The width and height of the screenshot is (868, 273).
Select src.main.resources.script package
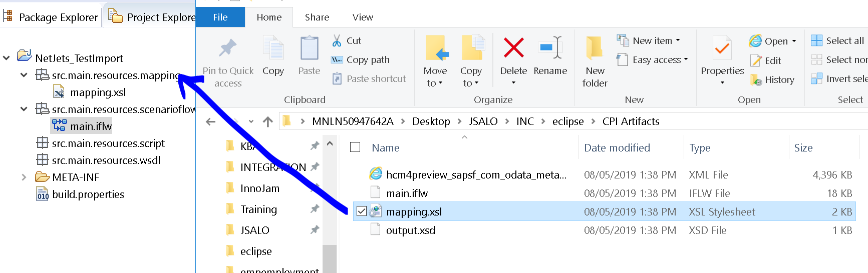coord(101,143)
